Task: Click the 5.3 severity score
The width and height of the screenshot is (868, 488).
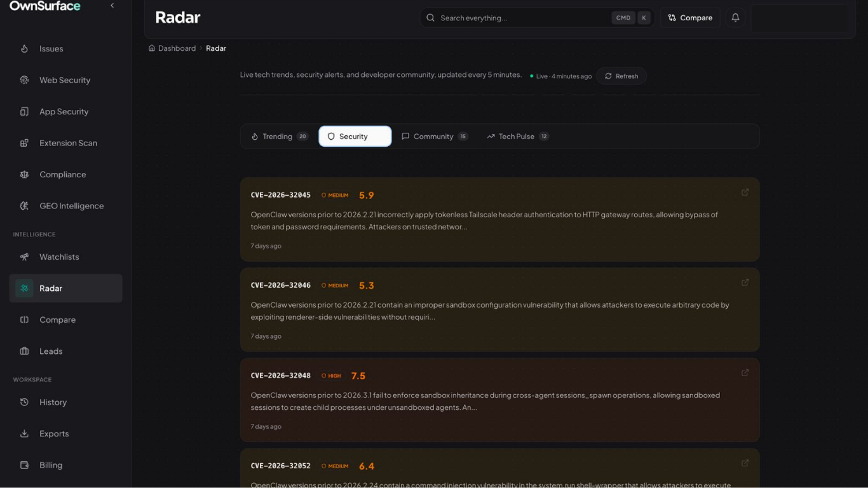Action: pyautogui.click(x=367, y=286)
